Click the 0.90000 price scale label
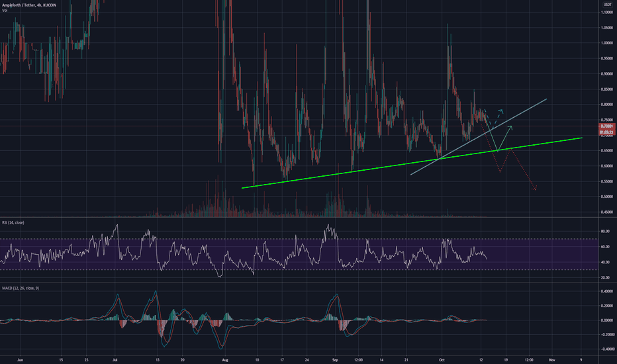617x364 pixels. coord(607,74)
